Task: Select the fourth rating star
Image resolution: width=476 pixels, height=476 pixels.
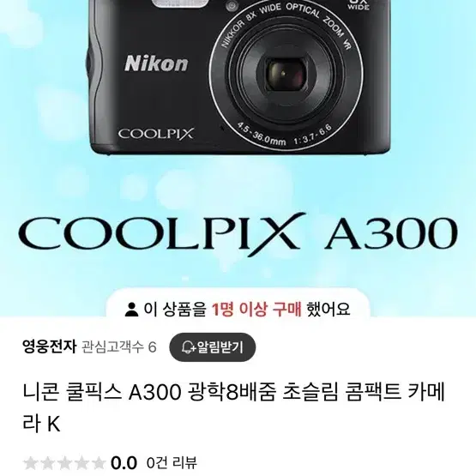Action: [81, 463]
